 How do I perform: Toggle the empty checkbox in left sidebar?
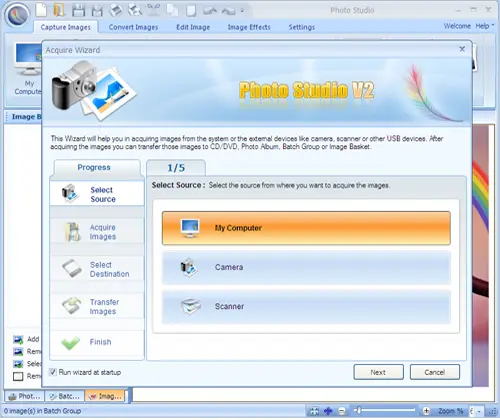click(x=18, y=377)
